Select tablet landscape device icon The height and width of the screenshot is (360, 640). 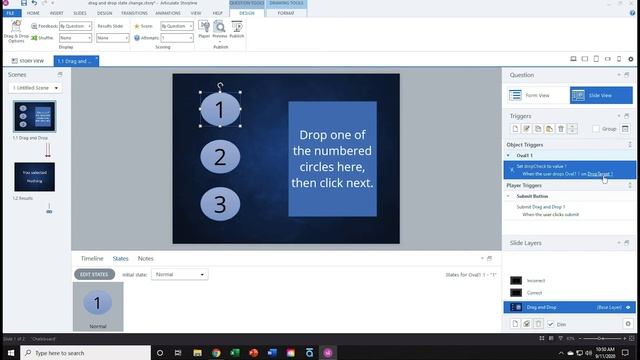point(584,59)
